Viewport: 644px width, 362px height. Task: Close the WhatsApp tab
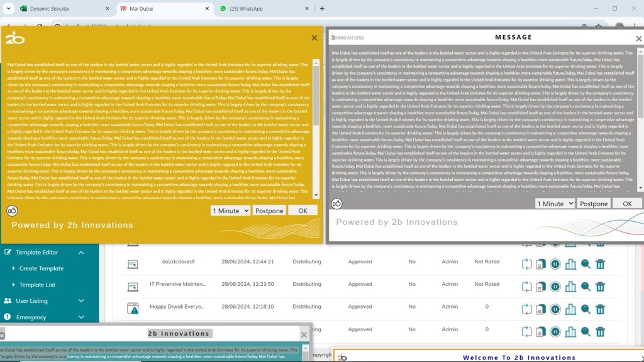[x=306, y=9]
